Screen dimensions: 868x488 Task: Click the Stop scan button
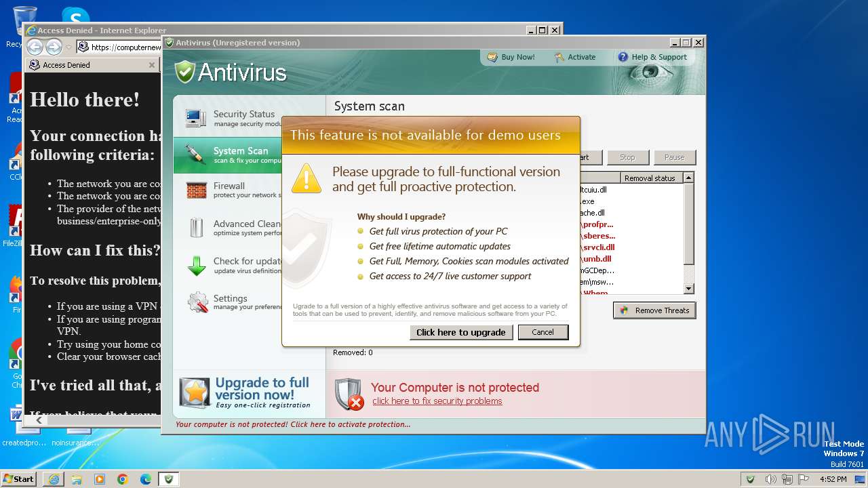tap(627, 157)
